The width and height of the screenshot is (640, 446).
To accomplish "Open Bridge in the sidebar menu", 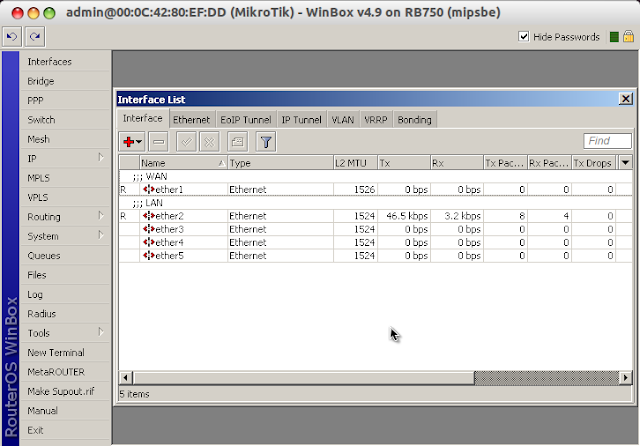I will pos(65,81).
